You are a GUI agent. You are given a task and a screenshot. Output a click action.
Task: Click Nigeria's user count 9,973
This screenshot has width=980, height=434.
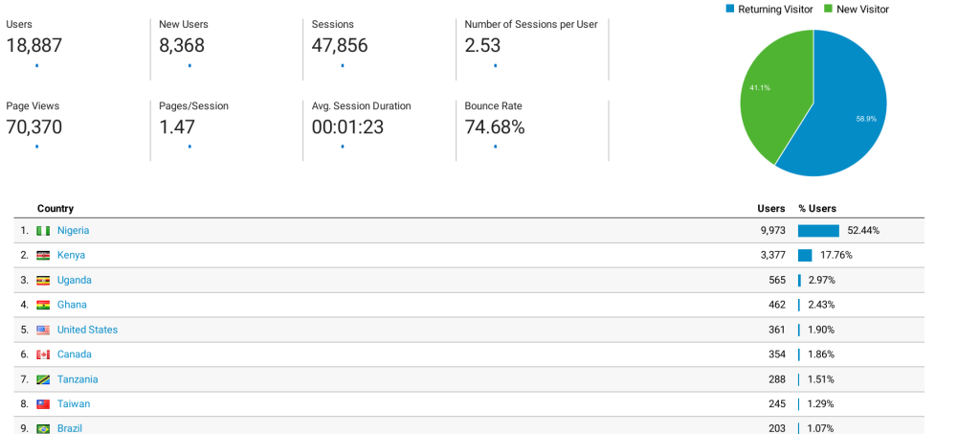tap(772, 231)
